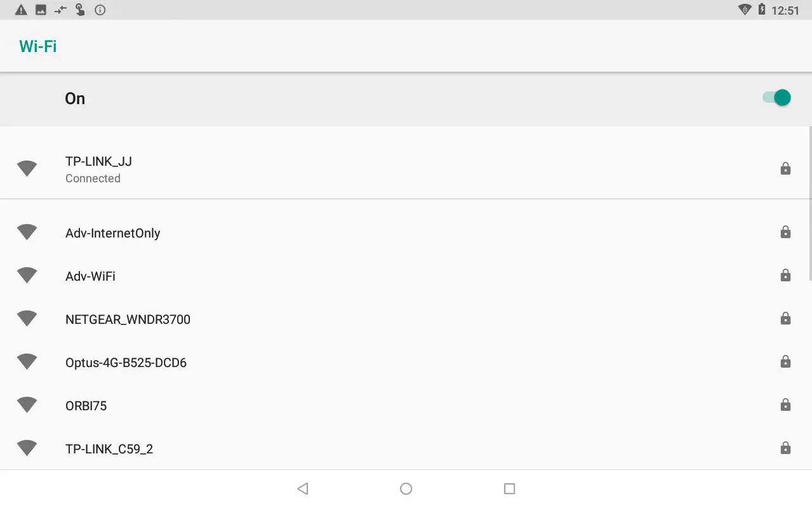Click the network list scrollbar

tap(809, 203)
